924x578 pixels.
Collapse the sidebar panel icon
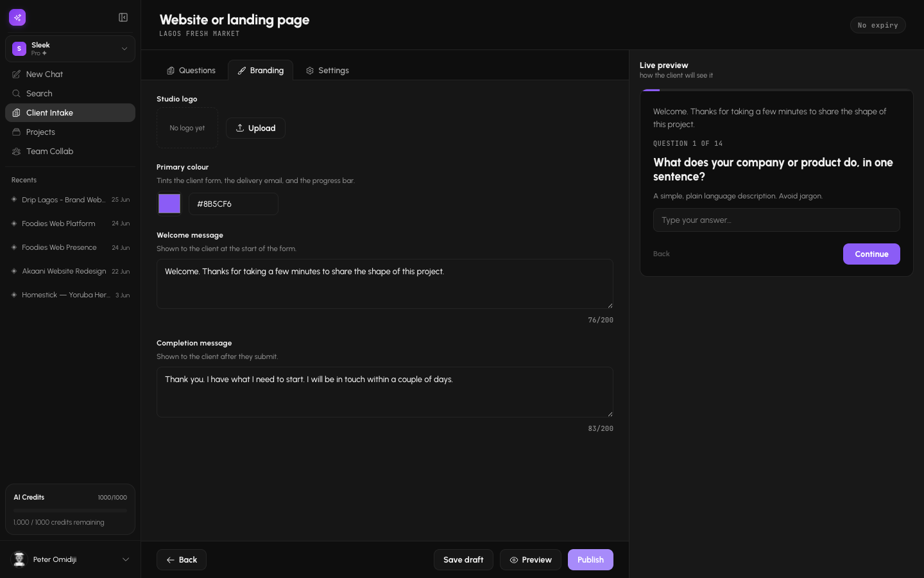tap(123, 17)
